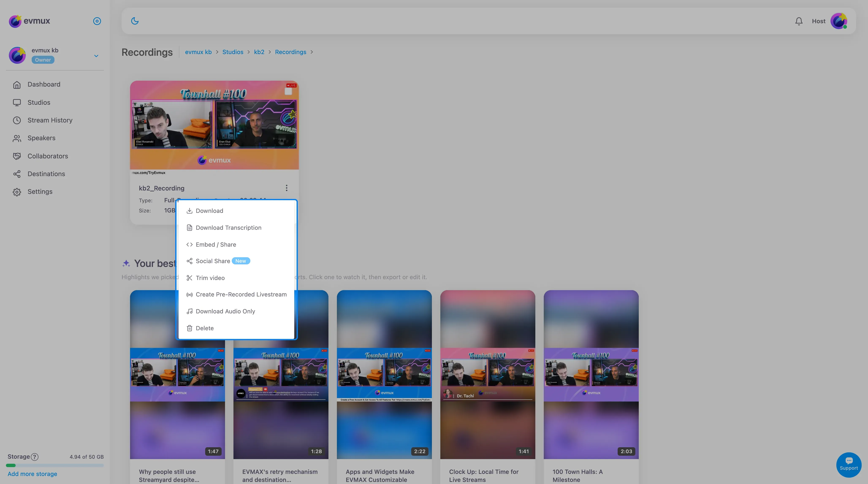This screenshot has height=484, width=868.
Task: Open the 2:22 Apps and Widgets clip
Action: click(x=384, y=374)
